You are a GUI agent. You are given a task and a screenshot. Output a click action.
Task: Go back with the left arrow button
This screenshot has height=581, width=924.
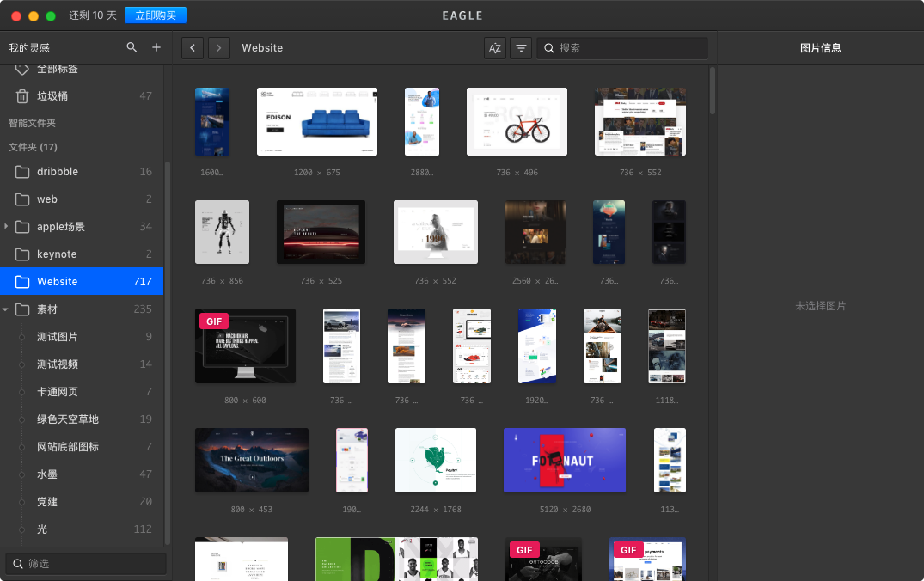pos(193,48)
